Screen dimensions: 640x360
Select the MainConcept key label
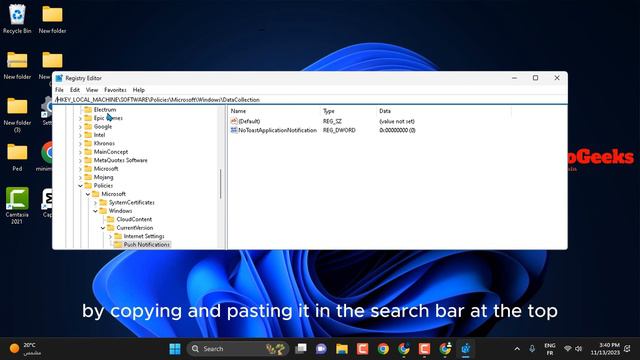111,152
